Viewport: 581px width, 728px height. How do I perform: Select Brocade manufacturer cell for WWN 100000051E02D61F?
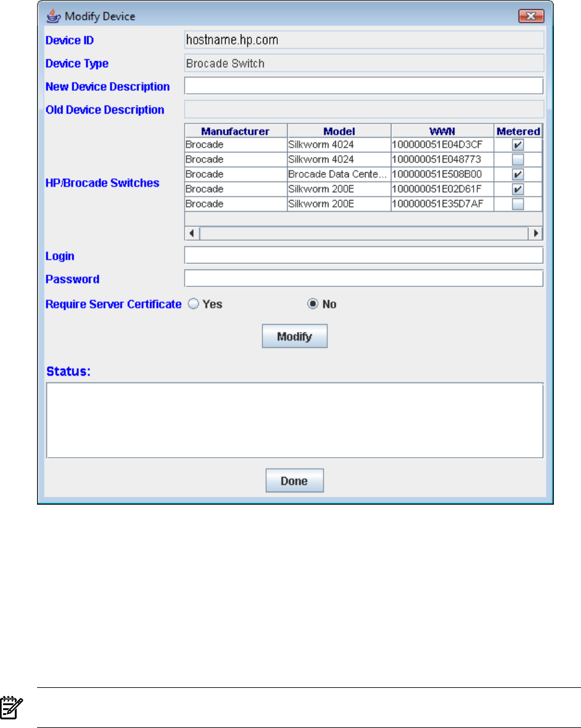(236, 189)
